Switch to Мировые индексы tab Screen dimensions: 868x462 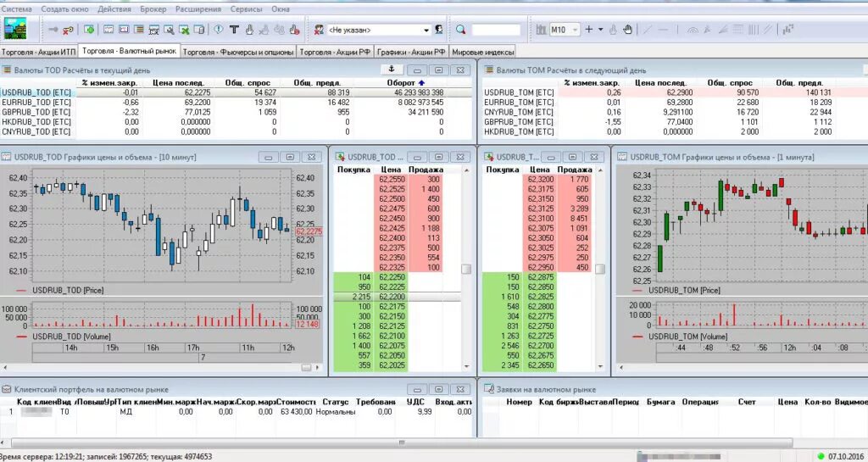click(x=482, y=52)
